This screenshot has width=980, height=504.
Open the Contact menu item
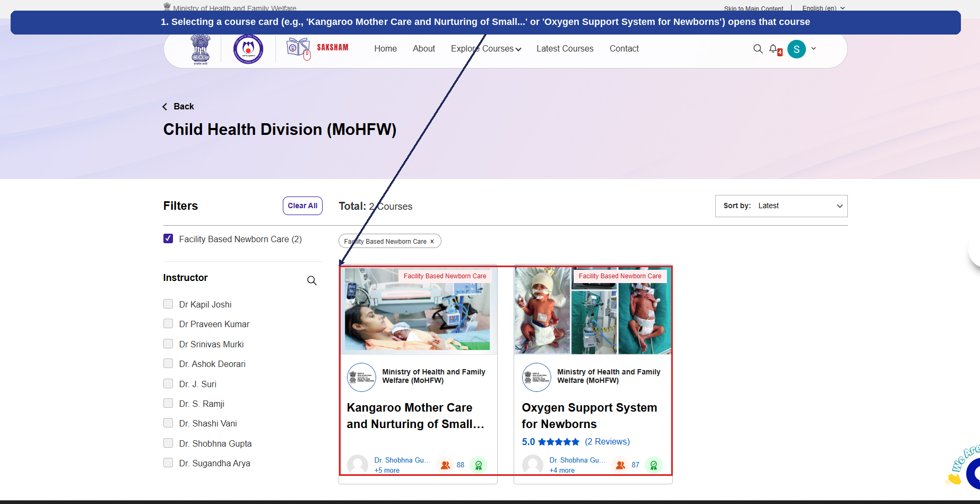(624, 49)
